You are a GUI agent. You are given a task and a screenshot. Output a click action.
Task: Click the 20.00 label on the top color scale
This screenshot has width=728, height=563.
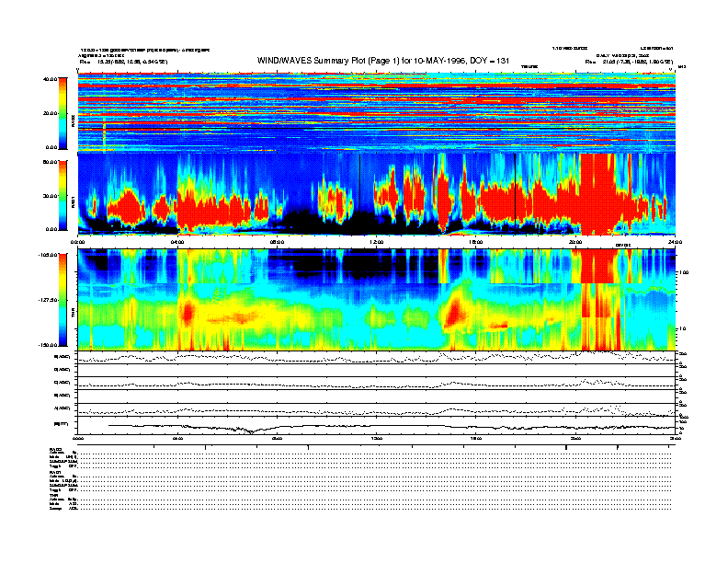[50, 113]
